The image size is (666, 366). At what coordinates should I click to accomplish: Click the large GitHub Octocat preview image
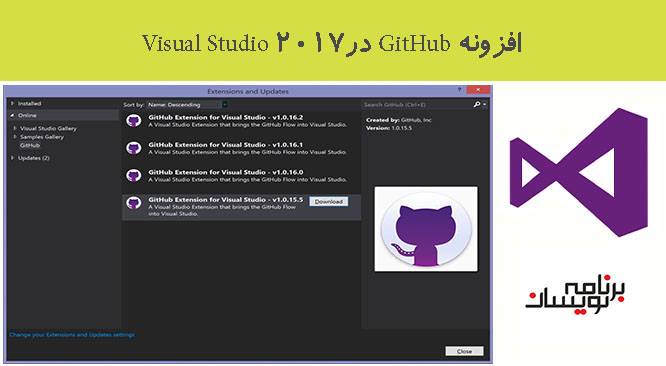pyautogui.click(x=426, y=229)
